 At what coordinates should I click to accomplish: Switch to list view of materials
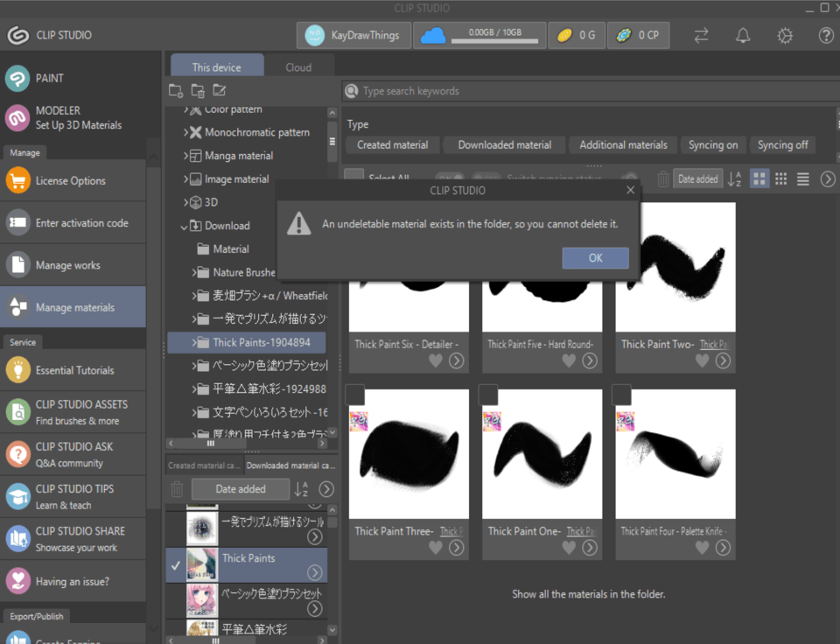(x=802, y=179)
